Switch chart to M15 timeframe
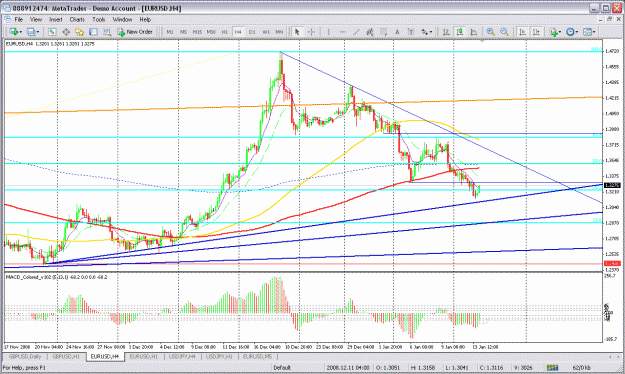The image size is (625, 374). click(197, 32)
